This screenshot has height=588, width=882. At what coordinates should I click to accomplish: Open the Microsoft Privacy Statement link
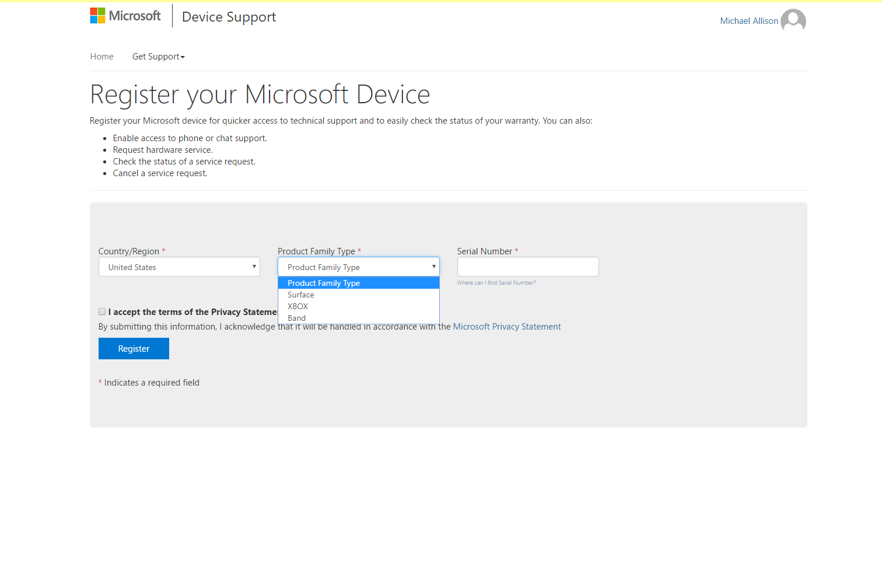tap(507, 327)
